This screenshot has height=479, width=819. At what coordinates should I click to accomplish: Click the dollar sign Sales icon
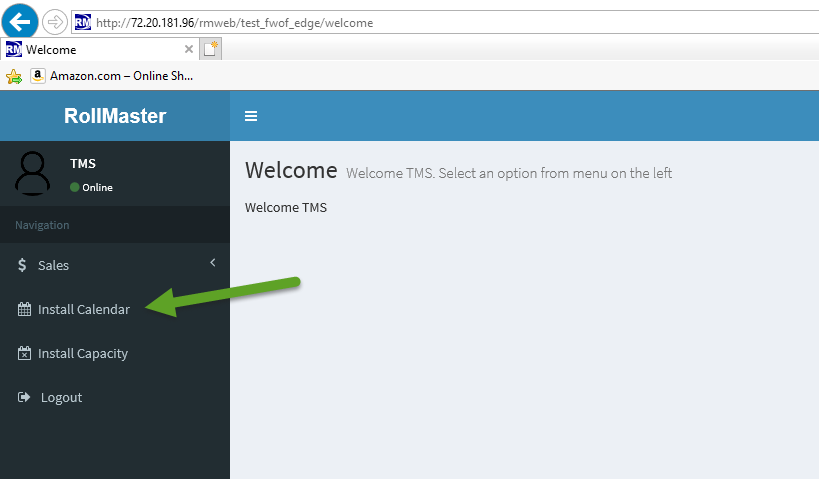pyautogui.click(x=22, y=265)
